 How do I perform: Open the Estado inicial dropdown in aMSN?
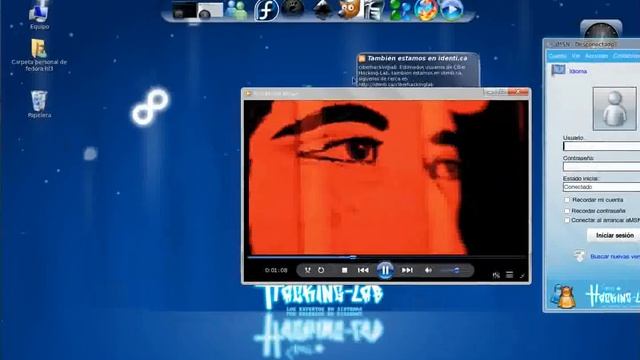tap(602, 187)
